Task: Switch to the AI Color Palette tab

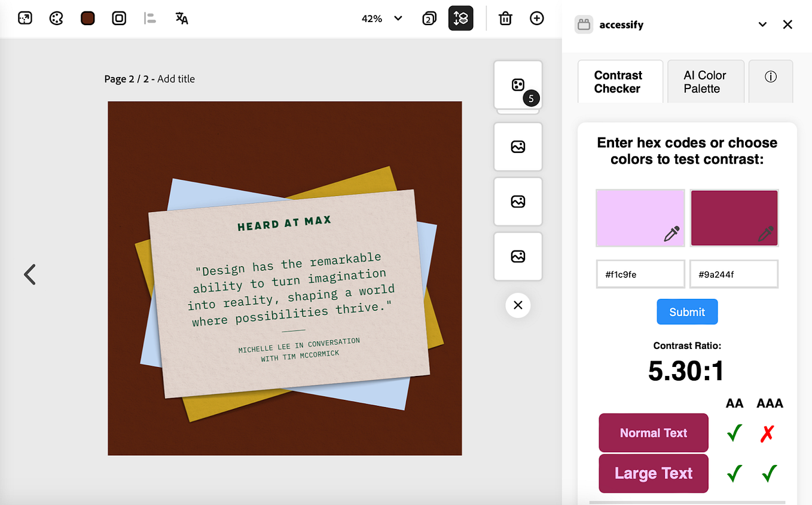Action: (x=706, y=81)
